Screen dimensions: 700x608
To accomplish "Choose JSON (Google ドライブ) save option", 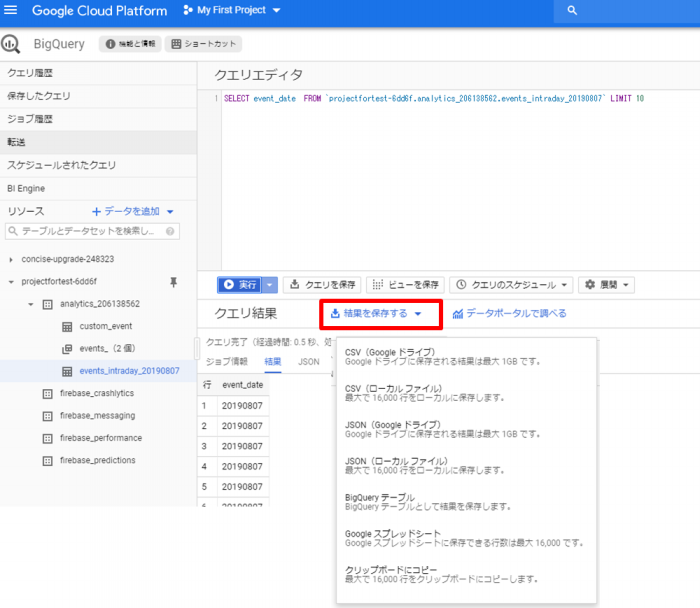I will pos(467,429).
